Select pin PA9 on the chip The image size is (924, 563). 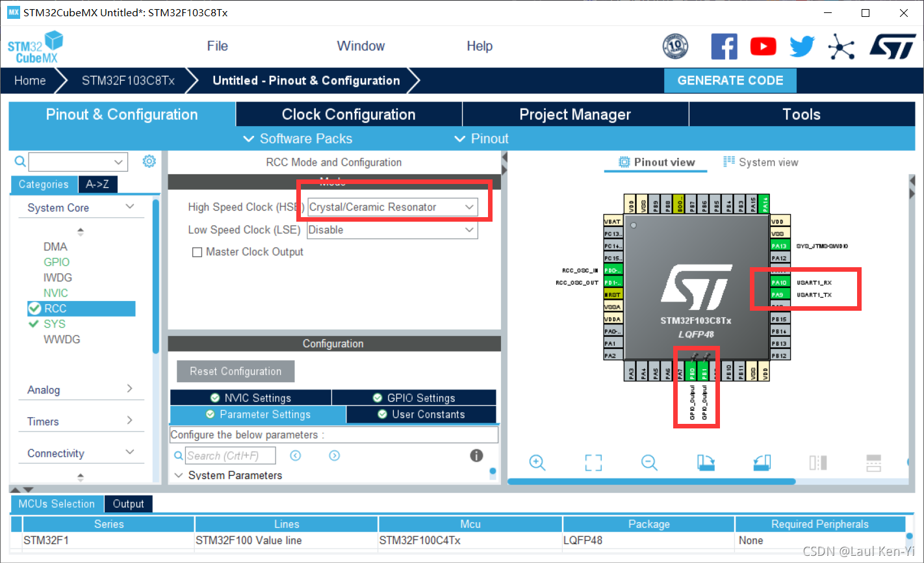780,295
